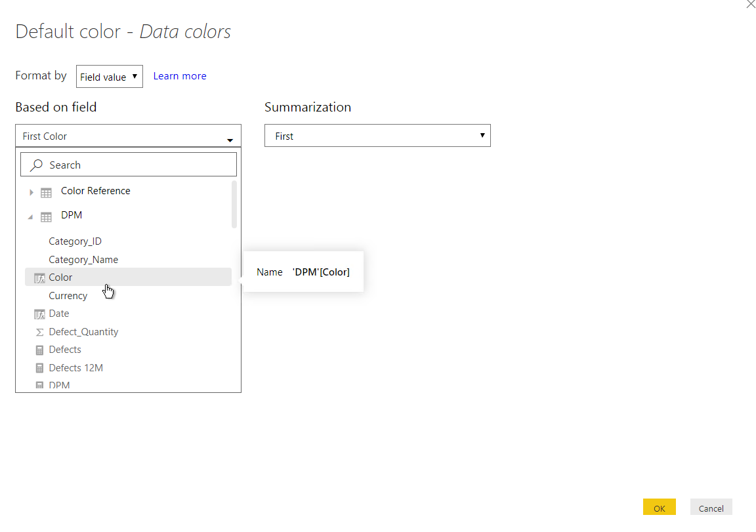Select the Color Reference table name
The width and height of the screenshot is (756, 532).
95,191
